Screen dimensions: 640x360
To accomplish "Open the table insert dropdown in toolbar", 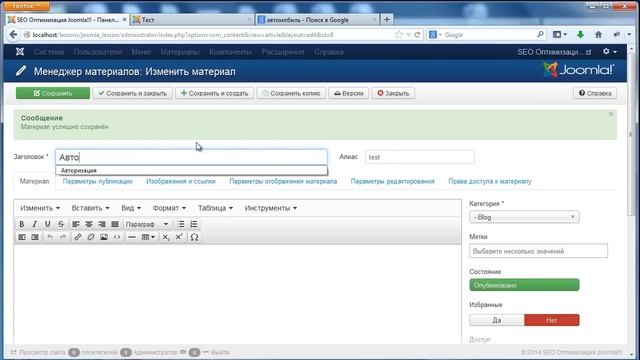I will click(148, 237).
